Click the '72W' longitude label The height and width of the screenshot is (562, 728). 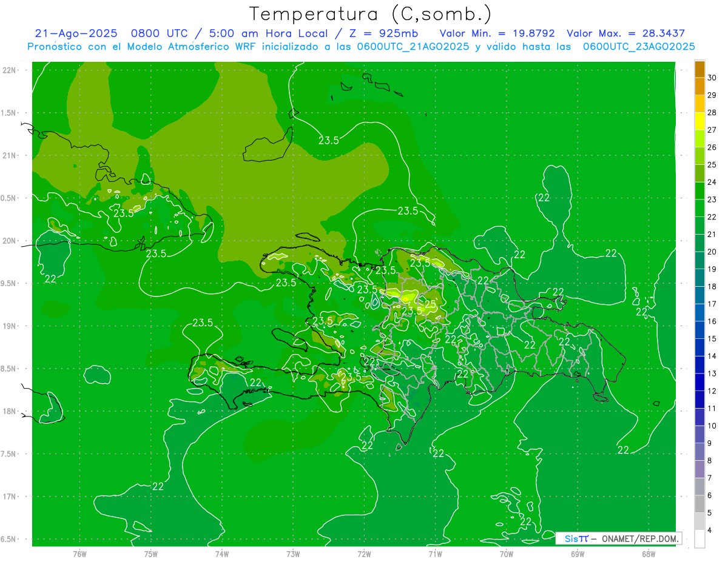tap(364, 554)
